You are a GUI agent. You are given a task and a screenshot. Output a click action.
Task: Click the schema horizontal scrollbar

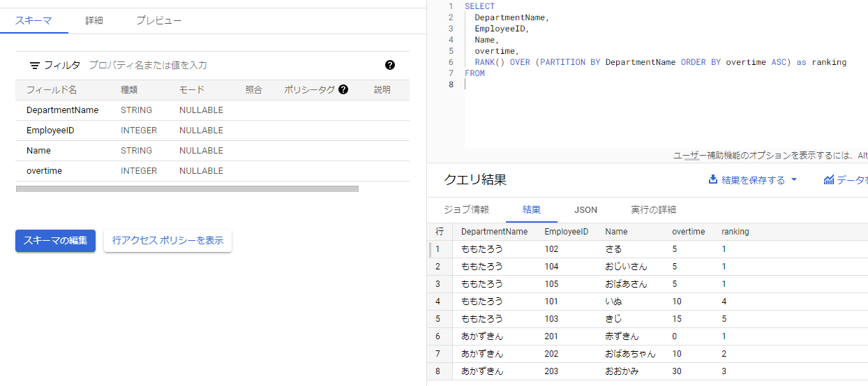pyautogui.click(x=187, y=188)
